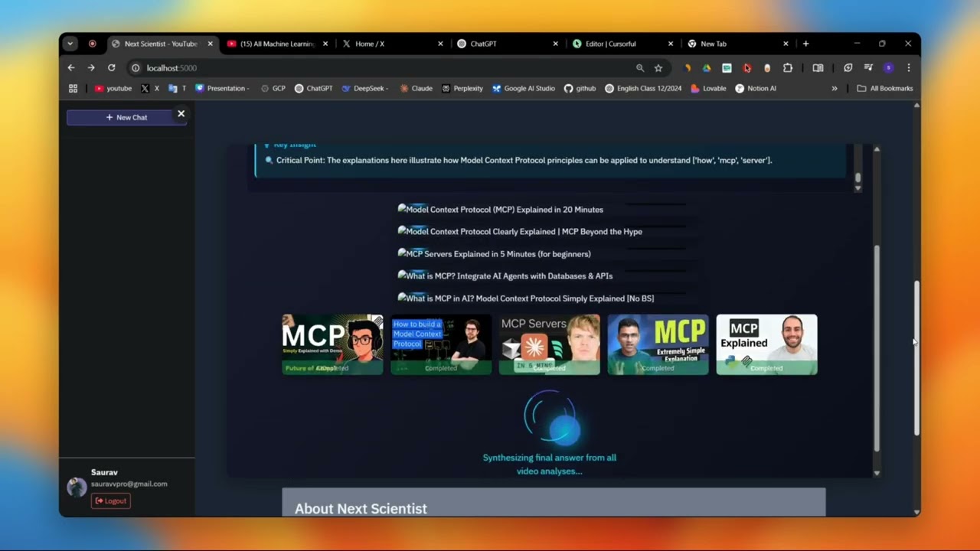Open the DeepSeek bookmark

pos(365,89)
